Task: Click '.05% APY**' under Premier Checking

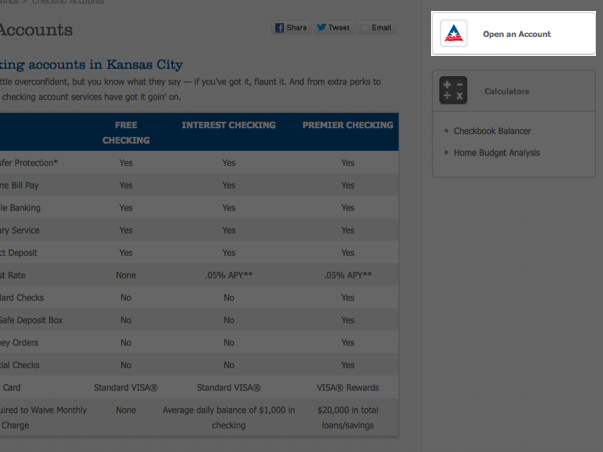Action: click(x=348, y=275)
